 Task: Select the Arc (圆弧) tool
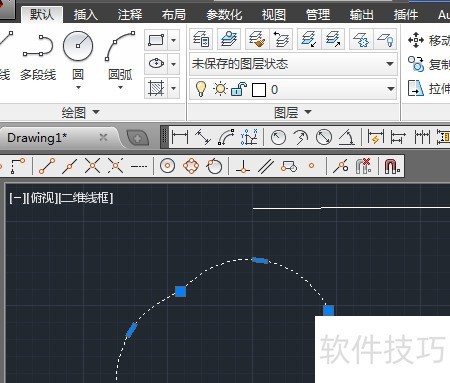120,55
